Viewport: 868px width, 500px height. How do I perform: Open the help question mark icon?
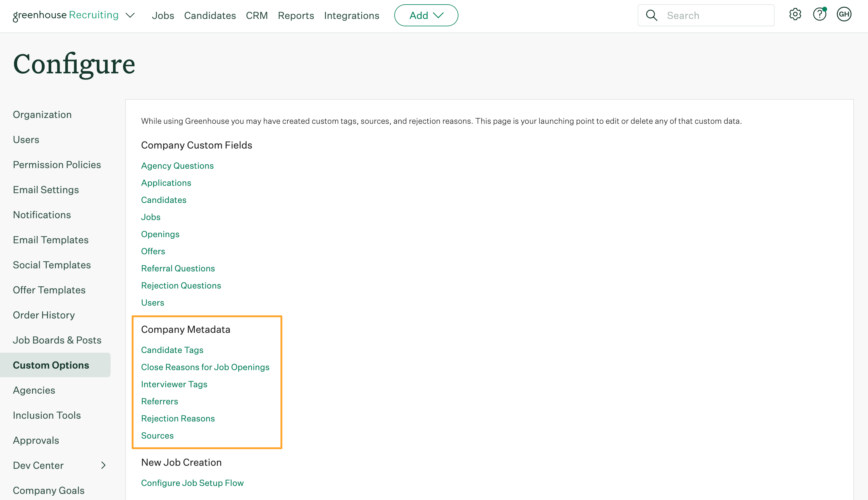820,14
